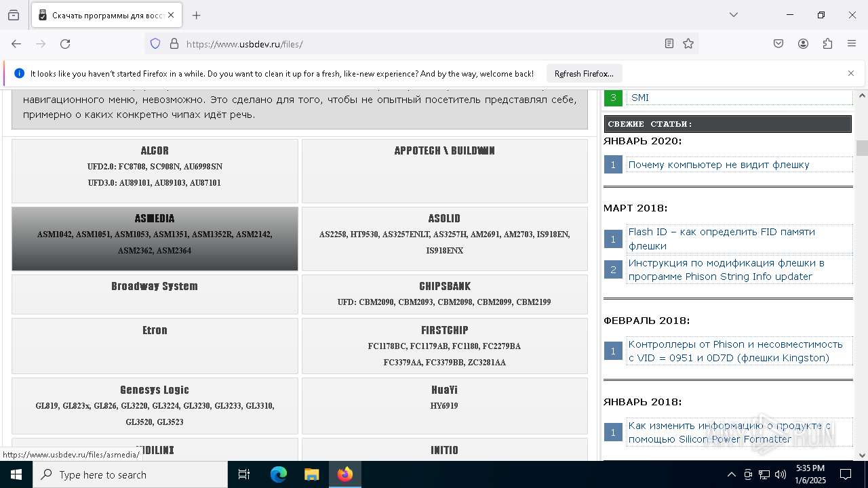Open Task View on taskbar
868x488 pixels.
click(x=244, y=474)
